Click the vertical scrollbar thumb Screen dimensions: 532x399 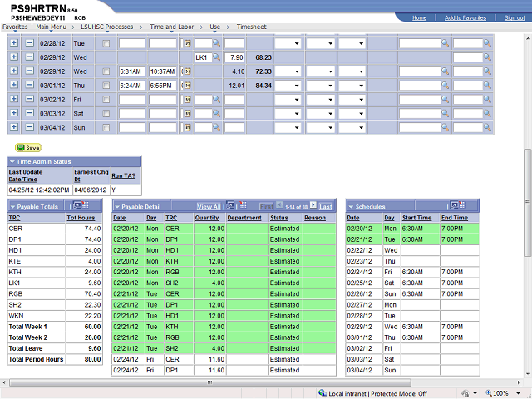[x=527, y=203]
